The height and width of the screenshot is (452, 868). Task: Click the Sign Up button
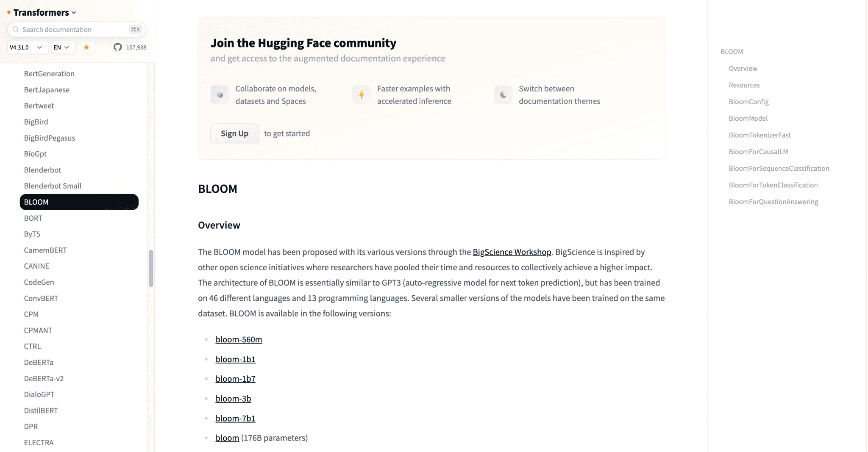pyautogui.click(x=234, y=133)
